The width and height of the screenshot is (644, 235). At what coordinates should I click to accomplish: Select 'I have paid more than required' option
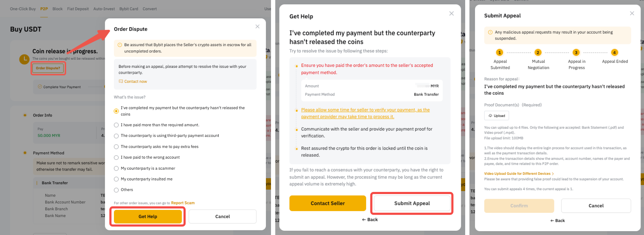116,125
